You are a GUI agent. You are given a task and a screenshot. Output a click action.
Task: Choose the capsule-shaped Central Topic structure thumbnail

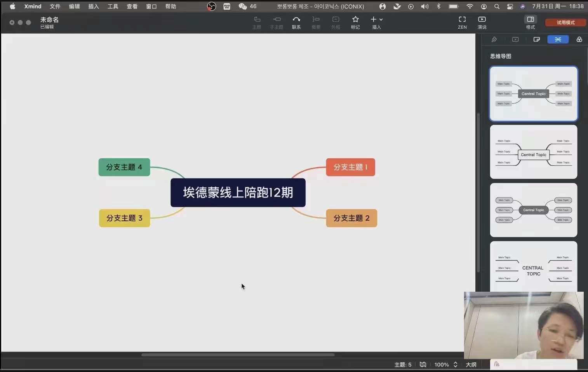[534, 210]
